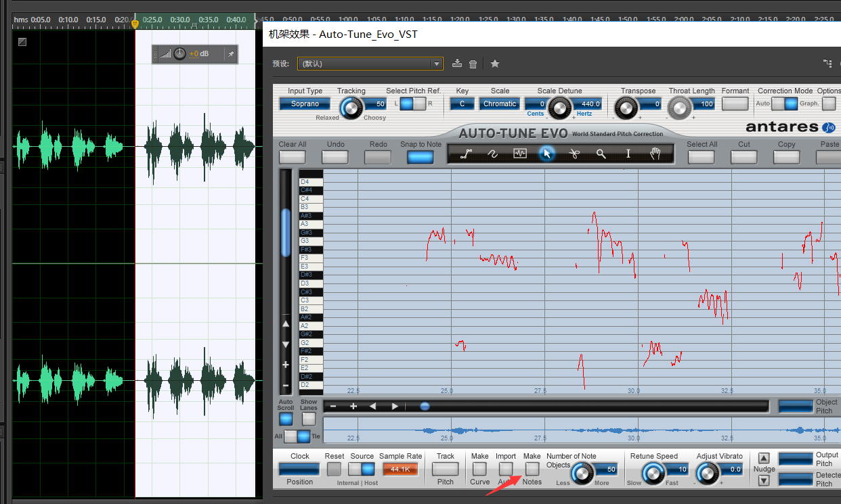This screenshot has width=841, height=504.
Task: Click the up triangle beside piano keys
Action: (x=286, y=324)
